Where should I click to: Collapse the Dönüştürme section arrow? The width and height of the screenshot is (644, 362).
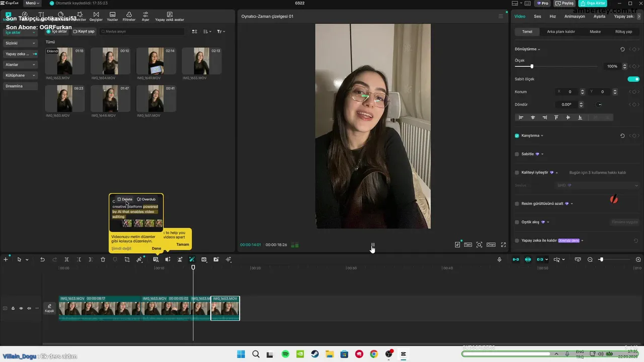539,49
